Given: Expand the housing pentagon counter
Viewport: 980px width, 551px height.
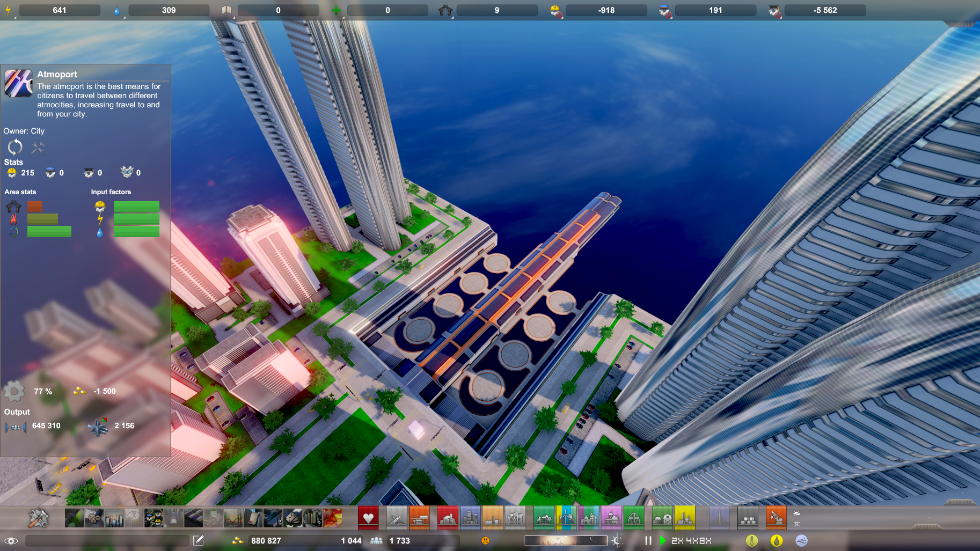Looking at the screenshot, I should (446, 10).
